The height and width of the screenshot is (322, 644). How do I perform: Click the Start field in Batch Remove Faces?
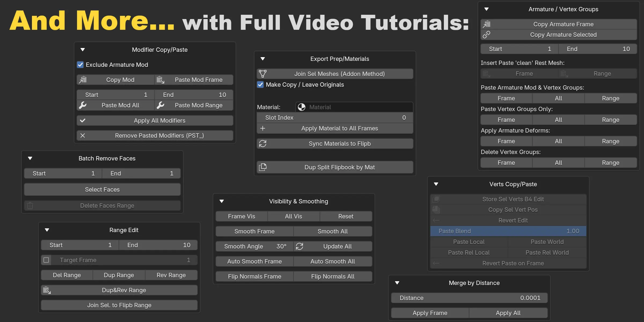[63, 173]
